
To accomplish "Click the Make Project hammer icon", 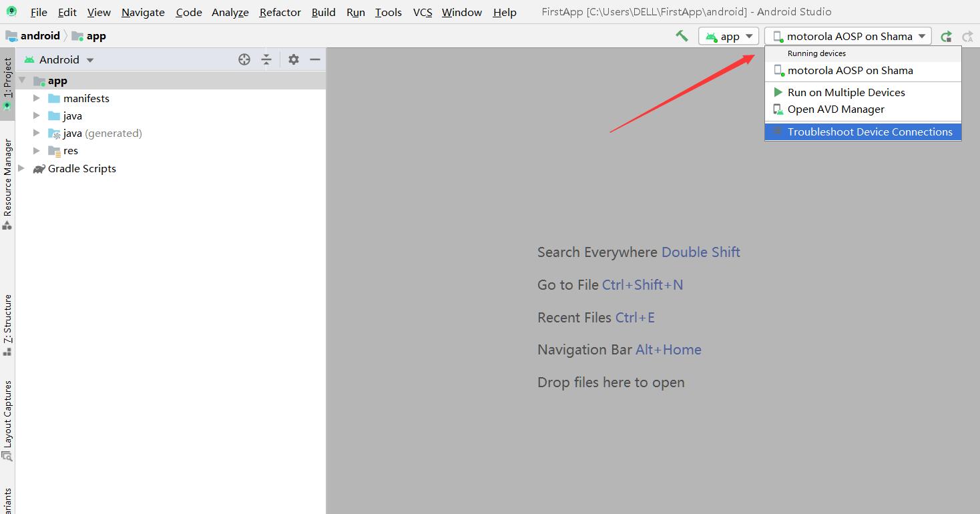I will click(x=682, y=36).
